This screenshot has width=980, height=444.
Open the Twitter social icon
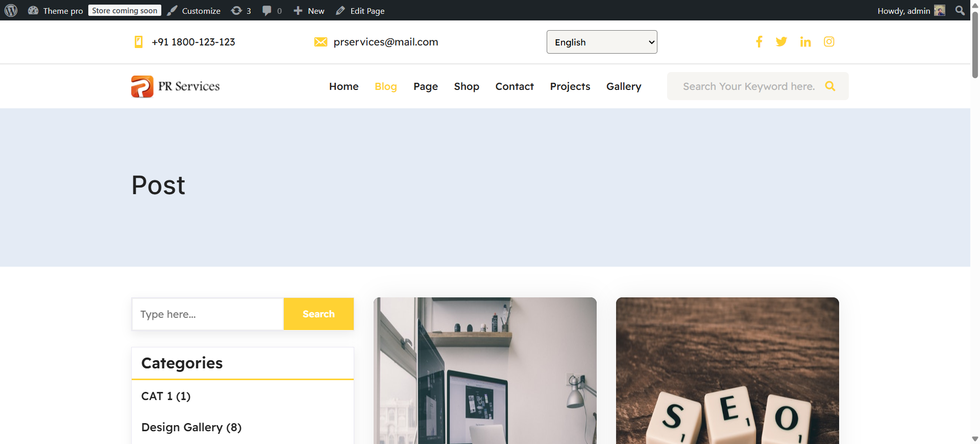click(781, 42)
